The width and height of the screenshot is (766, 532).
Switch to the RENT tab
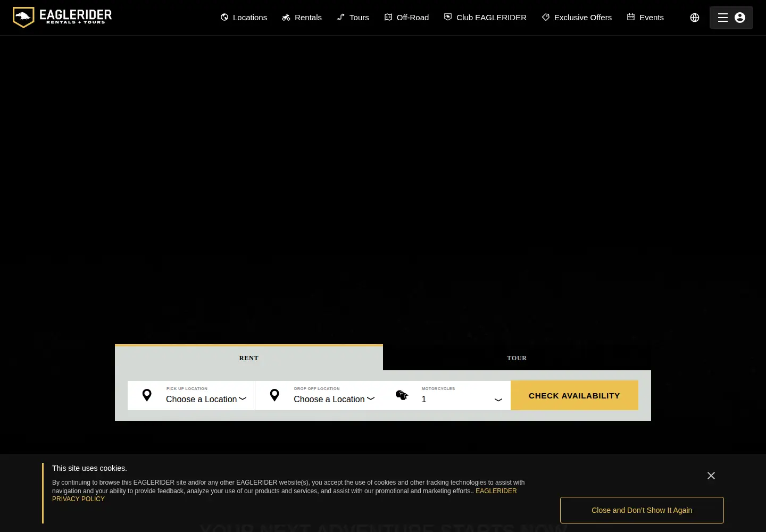(249, 358)
